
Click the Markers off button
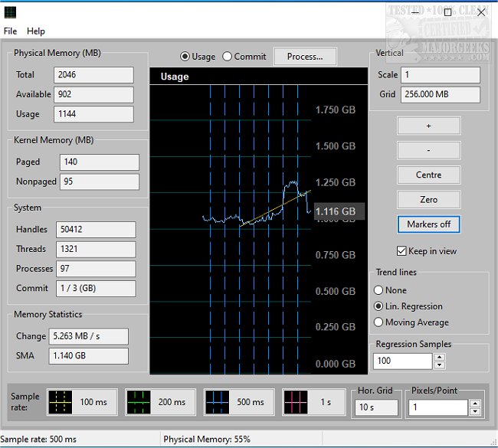coord(428,224)
